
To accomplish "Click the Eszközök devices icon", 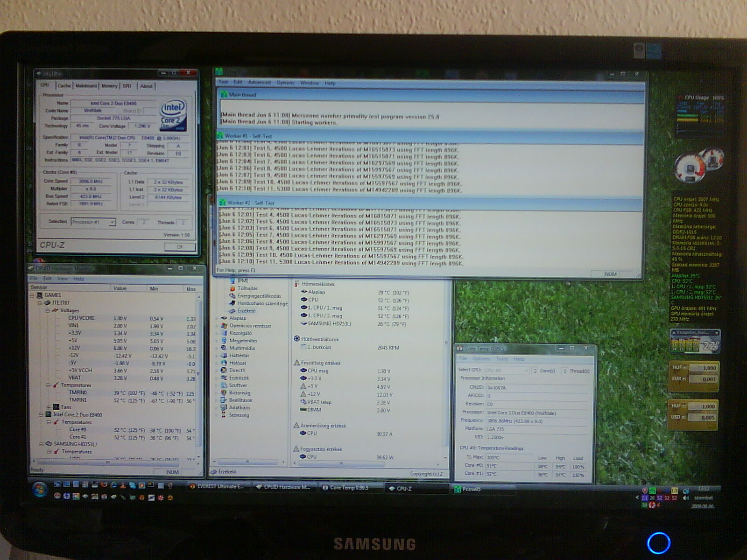I will click(x=224, y=378).
